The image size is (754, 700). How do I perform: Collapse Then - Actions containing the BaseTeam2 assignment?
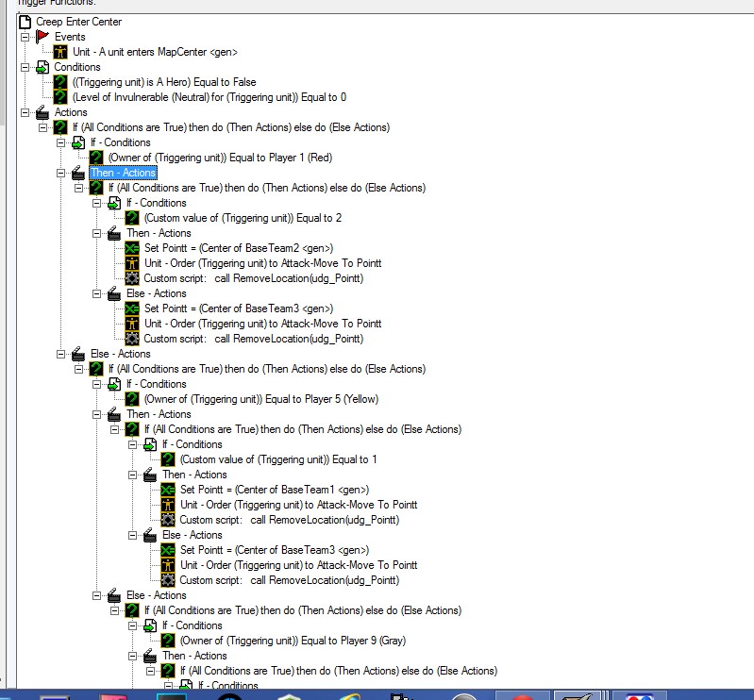[x=96, y=234]
